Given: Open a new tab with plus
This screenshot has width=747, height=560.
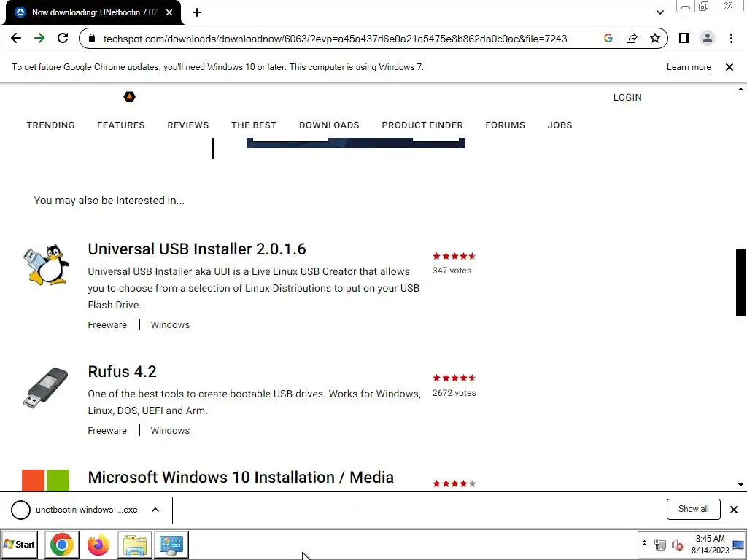Looking at the screenshot, I should point(197,12).
